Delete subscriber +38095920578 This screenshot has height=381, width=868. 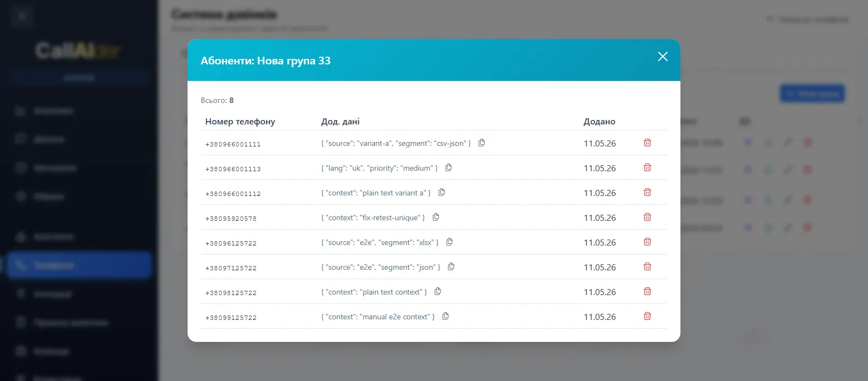(647, 217)
